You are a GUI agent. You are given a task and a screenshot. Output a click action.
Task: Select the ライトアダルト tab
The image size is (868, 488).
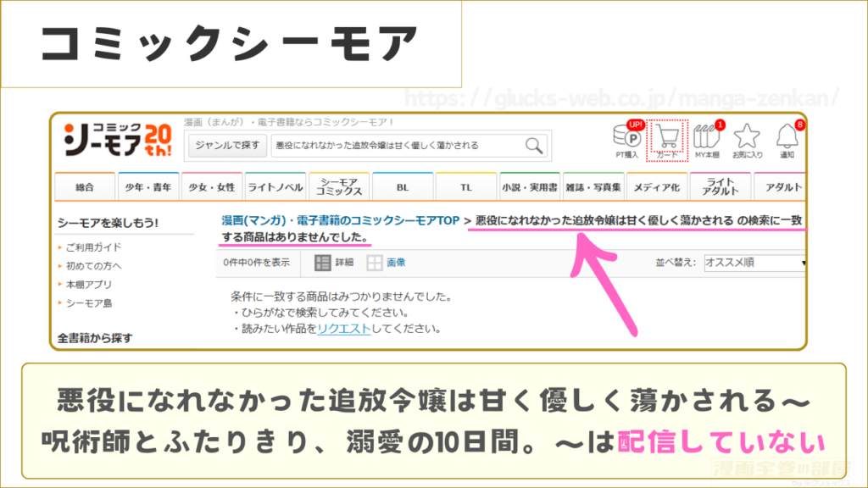[721, 187]
